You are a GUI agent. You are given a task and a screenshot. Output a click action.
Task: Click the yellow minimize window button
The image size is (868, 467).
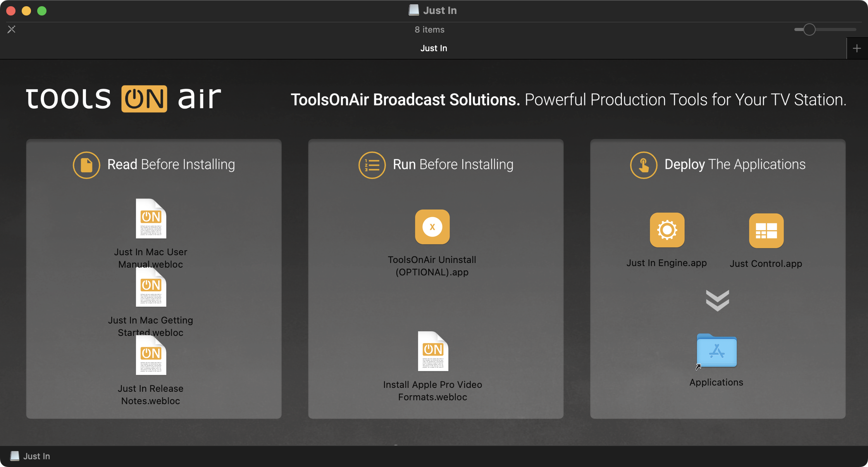tap(26, 10)
